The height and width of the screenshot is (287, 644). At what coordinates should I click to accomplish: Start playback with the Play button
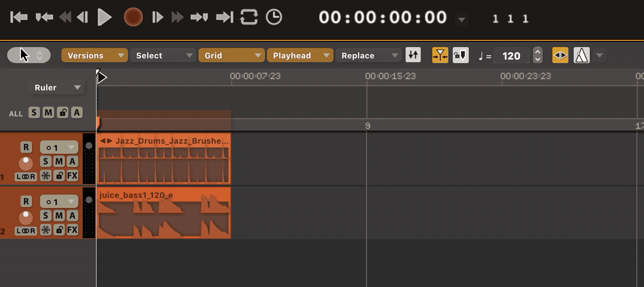tap(105, 17)
